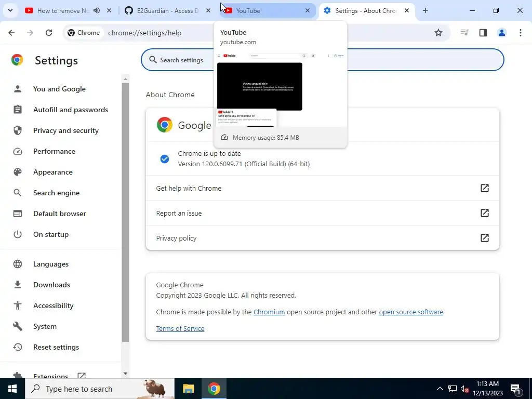This screenshot has height=399, width=532.
Task: Click the YouTube tab preview thumbnail
Action: click(x=281, y=89)
